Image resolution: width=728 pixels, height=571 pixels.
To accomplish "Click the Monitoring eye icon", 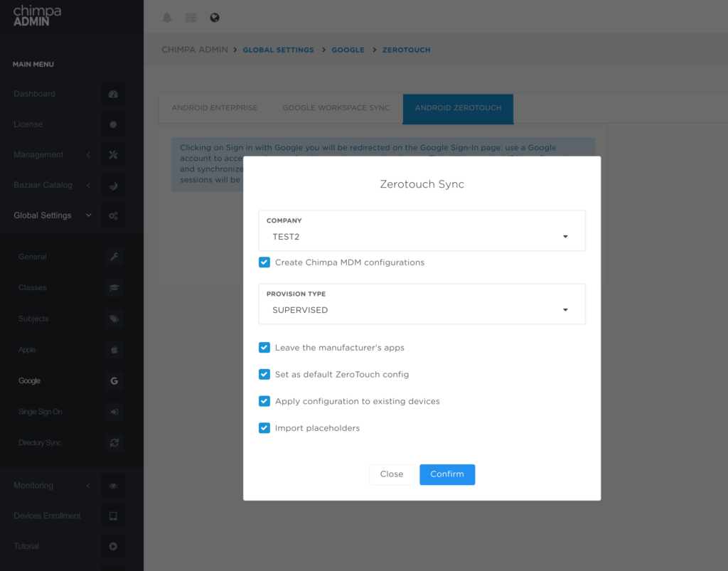I will (x=113, y=486).
